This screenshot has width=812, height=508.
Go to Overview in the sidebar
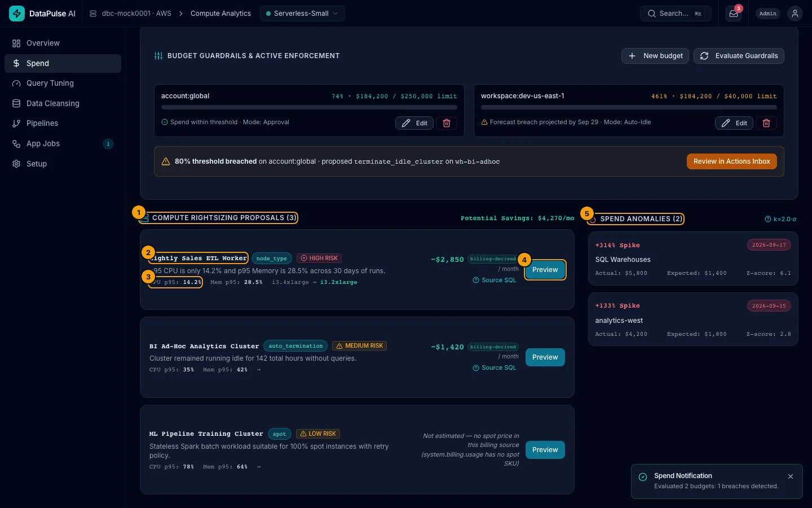pyautogui.click(x=63, y=43)
